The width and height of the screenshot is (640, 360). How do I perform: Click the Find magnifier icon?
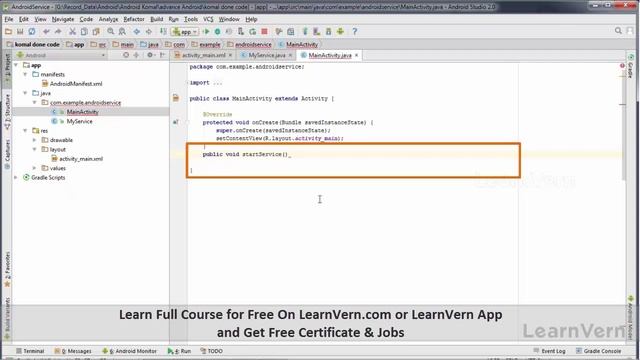click(x=111, y=31)
